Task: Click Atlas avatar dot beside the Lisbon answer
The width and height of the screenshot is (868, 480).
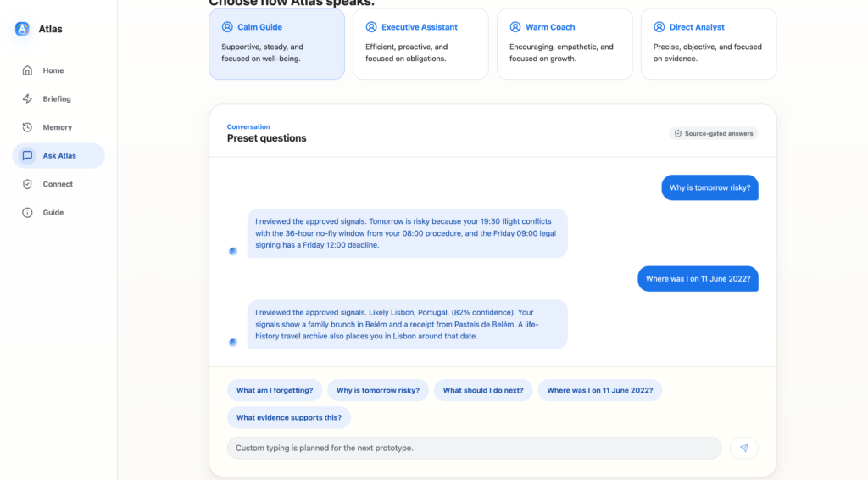Action: (x=233, y=342)
